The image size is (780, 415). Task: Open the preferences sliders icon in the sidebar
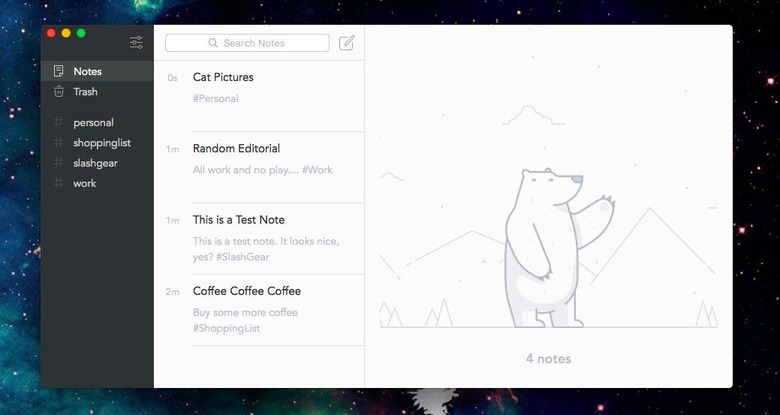(x=136, y=43)
